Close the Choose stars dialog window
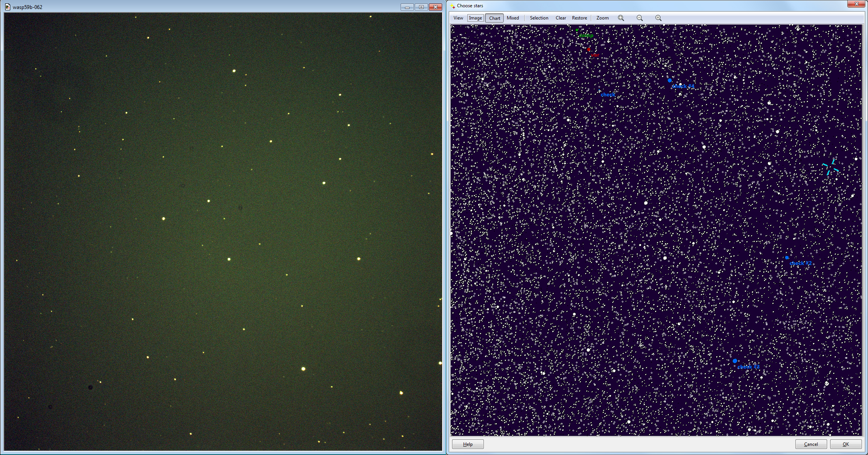The width and height of the screenshot is (868, 455). tap(856, 4)
